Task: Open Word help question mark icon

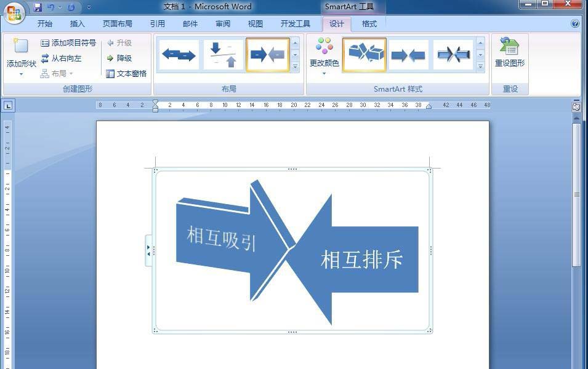Action: point(575,23)
